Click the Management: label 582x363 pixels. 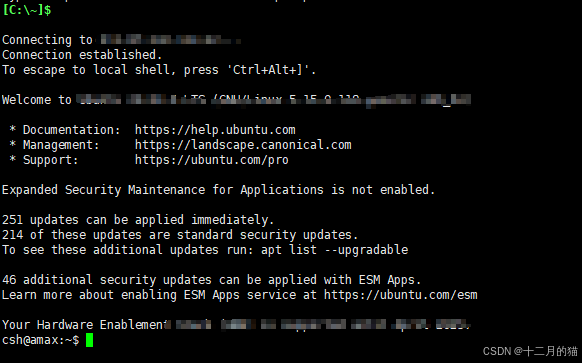61,145
